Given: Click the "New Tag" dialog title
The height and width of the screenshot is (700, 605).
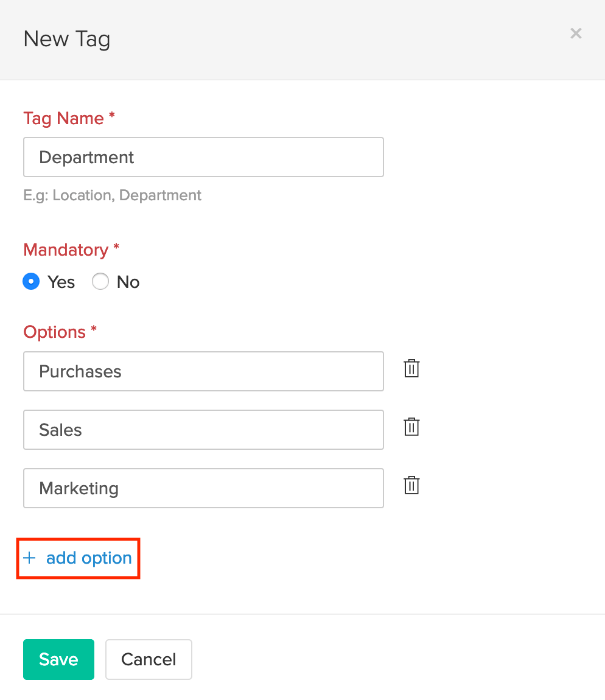Looking at the screenshot, I should click(x=67, y=39).
